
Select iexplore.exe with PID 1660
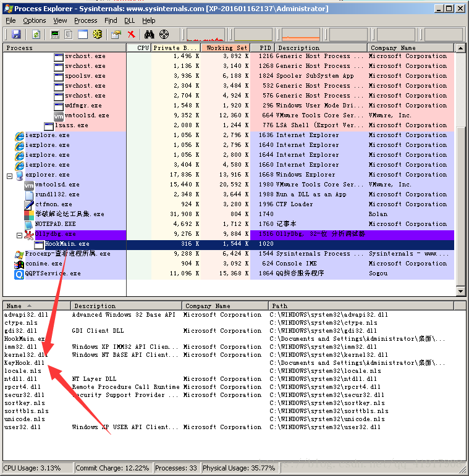click(x=229, y=165)
